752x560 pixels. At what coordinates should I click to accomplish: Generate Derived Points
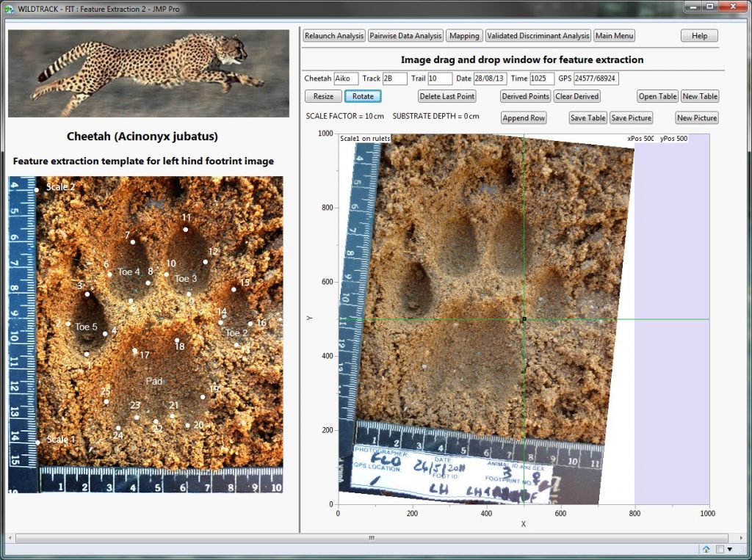click(525, 97)
